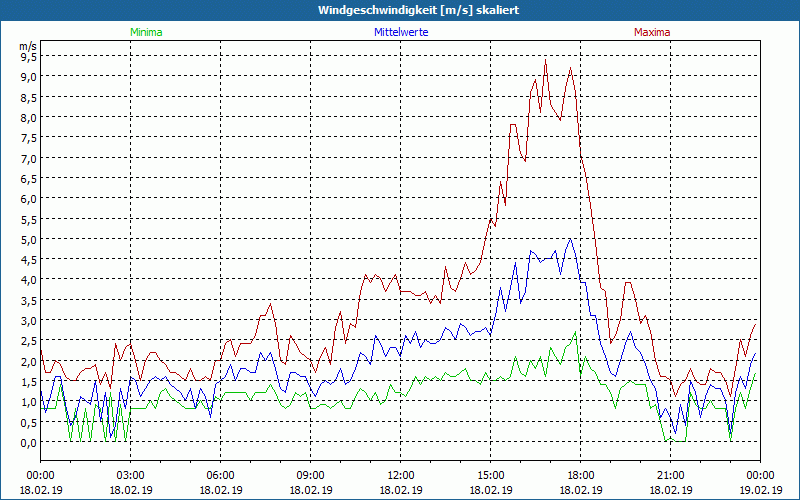Select the 21:00 time axis label
Screen dimensions: 800x500
click(670, 475)
